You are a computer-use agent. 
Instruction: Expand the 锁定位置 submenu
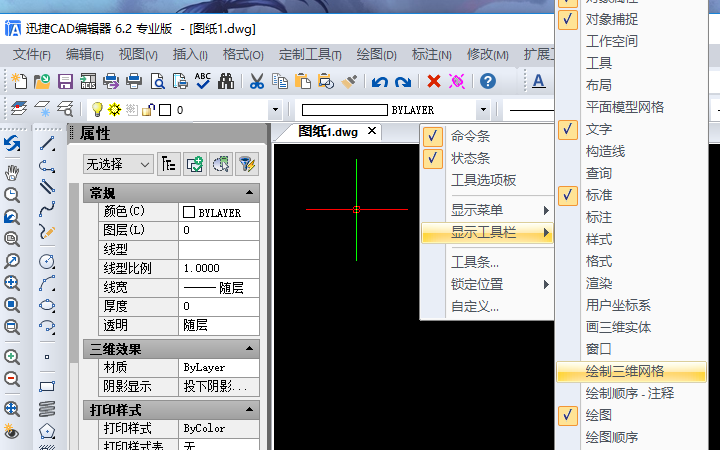coord(487,285)
